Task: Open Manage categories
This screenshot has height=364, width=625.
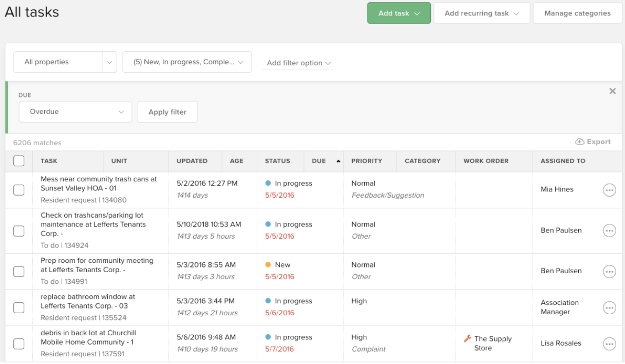Action: (577, 13)
